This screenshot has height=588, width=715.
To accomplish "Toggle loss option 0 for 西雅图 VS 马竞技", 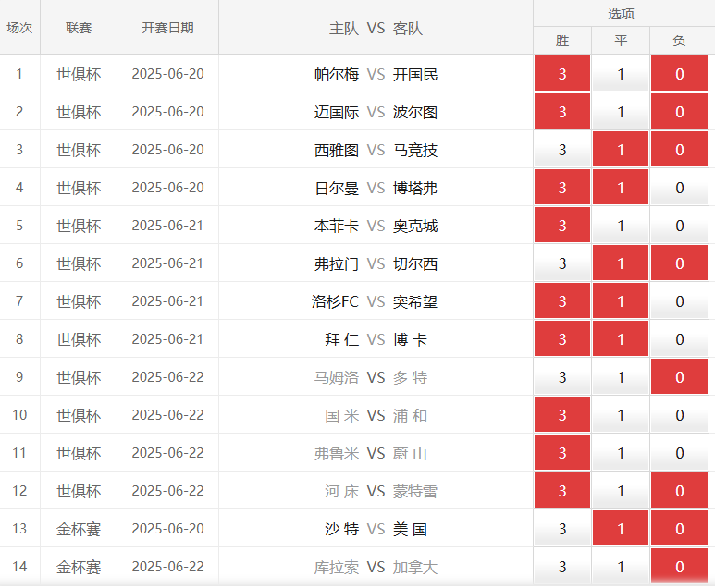I will click(680, 149).
